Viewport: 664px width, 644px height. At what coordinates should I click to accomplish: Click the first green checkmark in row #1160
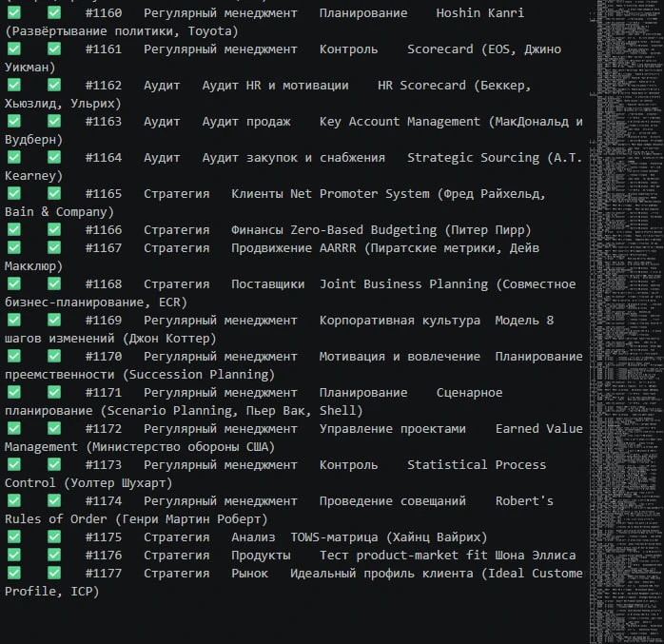pyautogui.click(x=14, y=12)
